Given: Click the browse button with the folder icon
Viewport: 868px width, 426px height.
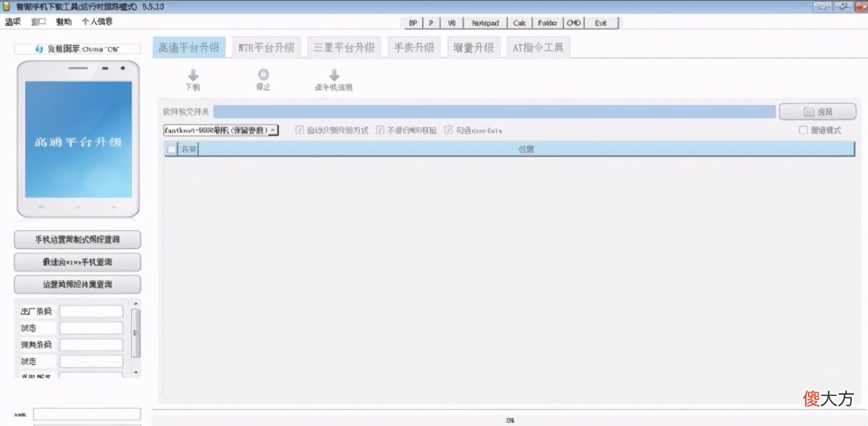Looking at the screenshot, I should [x=817, y=112].
